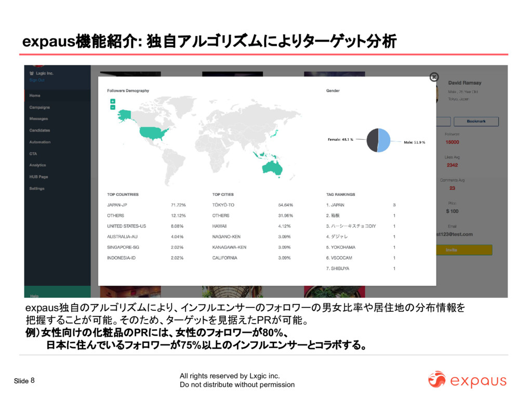Viewport: 532px width, 399px height.
Task: Select the AUSTRALIA-AU row
Action: [x=147, y=236]
